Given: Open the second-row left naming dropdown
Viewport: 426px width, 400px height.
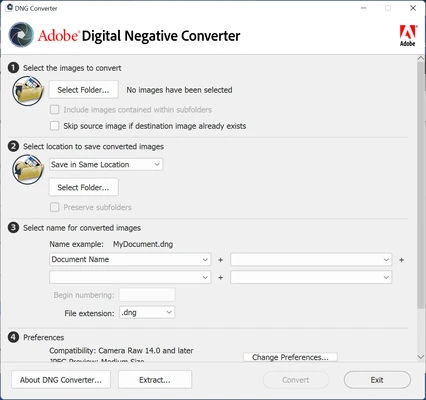Looking at the screenshot, I should point(130,277).
